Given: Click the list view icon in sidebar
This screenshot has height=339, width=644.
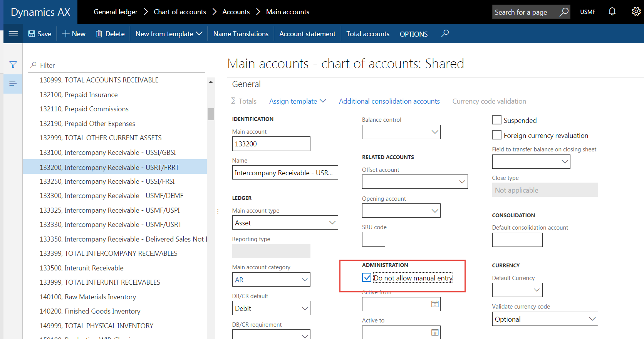Looking at the screenshot, I should tap(13, 84).
